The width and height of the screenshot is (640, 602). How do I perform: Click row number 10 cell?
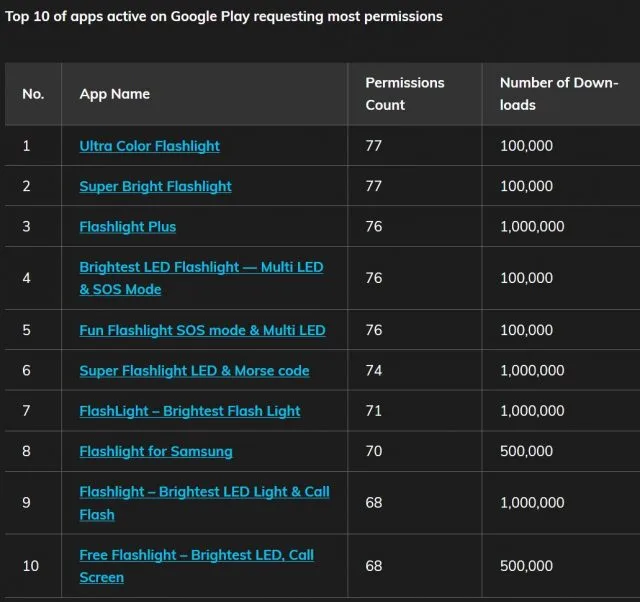tap(31, 566)
